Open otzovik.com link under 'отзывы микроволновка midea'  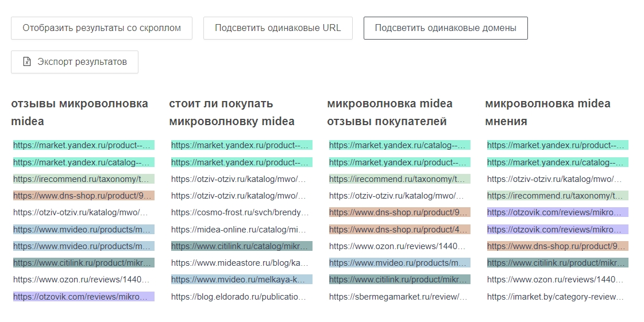pos(84,297)
